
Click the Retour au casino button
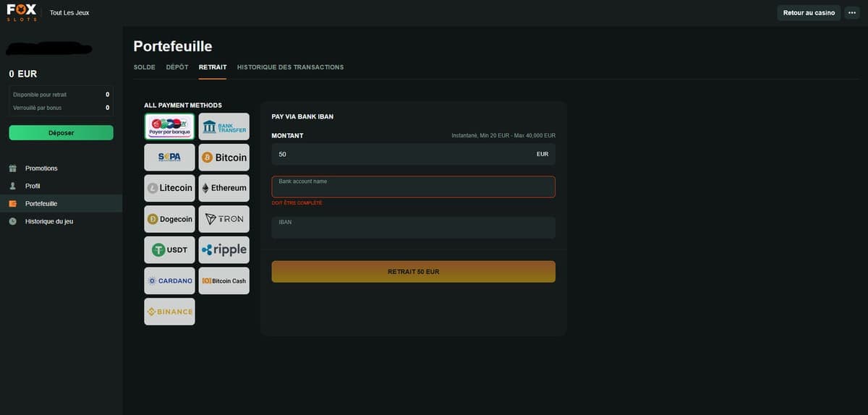(809, 12)
